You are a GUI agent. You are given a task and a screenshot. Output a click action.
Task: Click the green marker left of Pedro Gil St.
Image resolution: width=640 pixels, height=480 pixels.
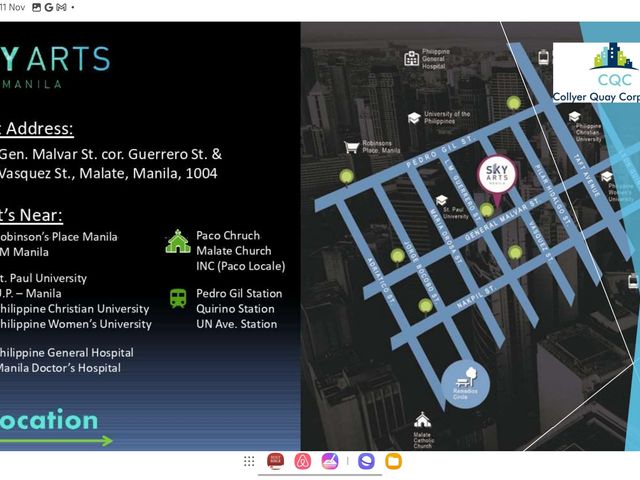point(347,177)
